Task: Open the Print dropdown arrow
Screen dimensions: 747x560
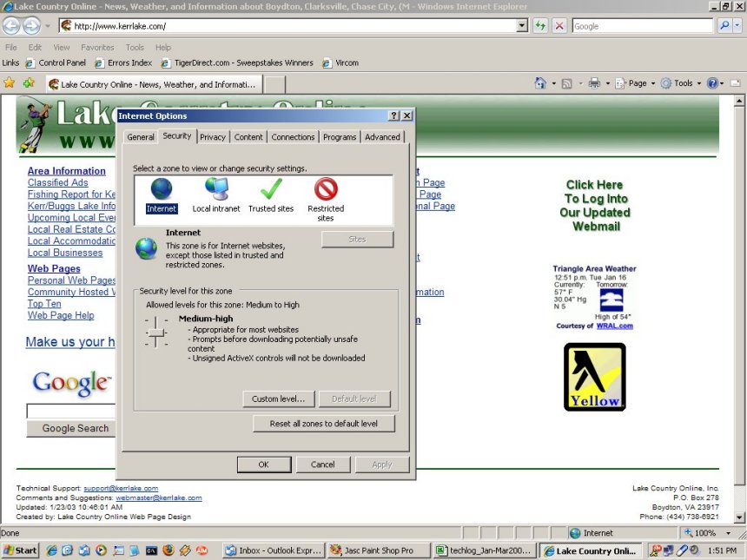Action: (x=608, y=84)
